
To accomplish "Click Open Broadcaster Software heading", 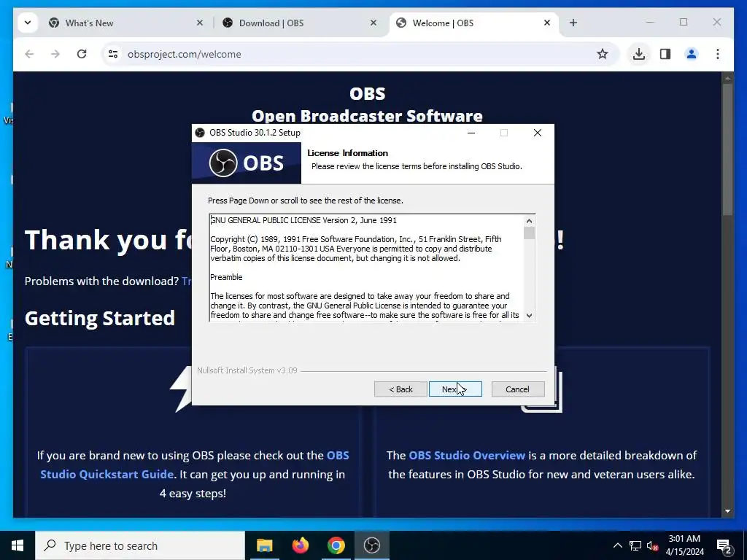I will point(368,116).
